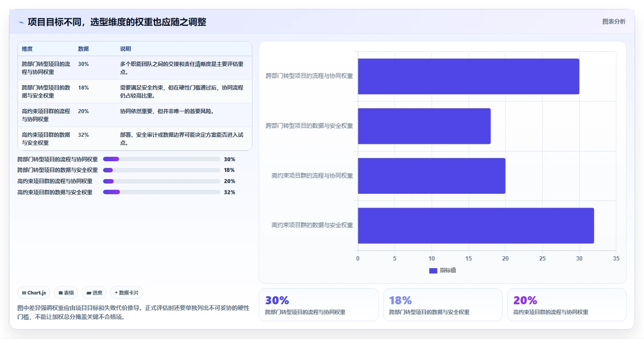The width and height of the screenshot is (644, 339).
Task: Click the progress list label 高约束项目群的流程与协同权重
Action: tap(55, 181)
